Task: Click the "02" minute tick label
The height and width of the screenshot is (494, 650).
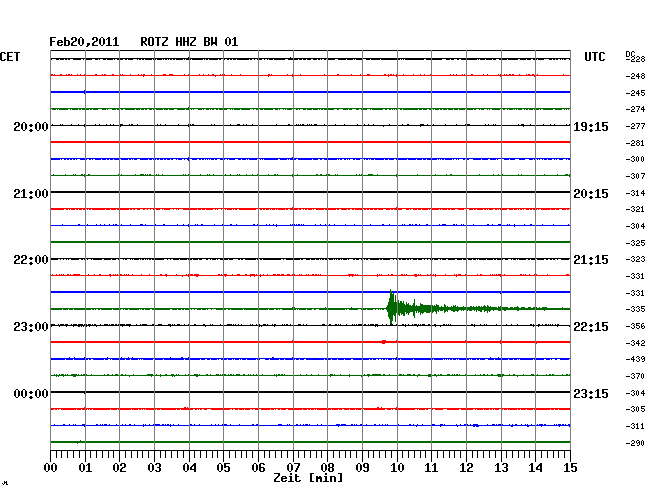Action: (x=119, y=468)
